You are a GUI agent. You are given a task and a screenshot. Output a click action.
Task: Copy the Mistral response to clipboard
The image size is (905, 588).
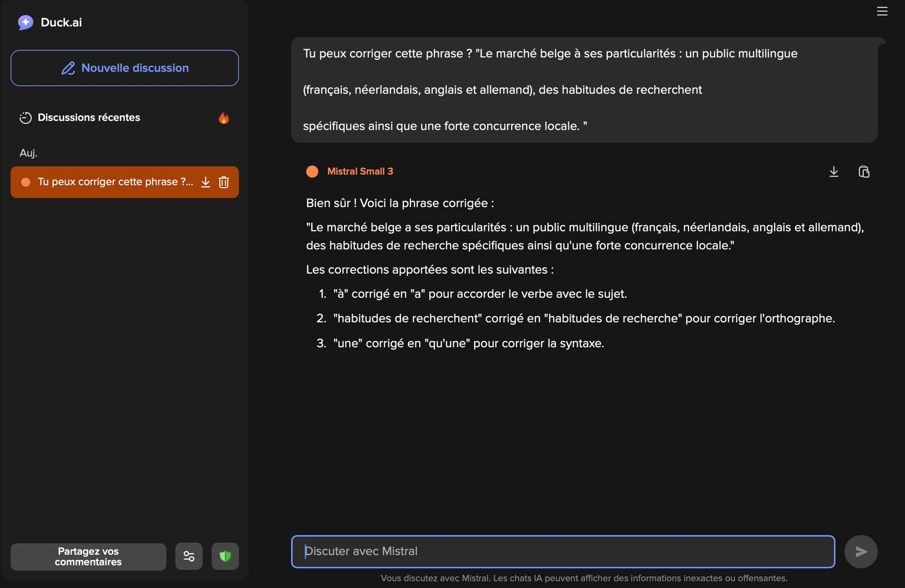[x=864, y=171]
